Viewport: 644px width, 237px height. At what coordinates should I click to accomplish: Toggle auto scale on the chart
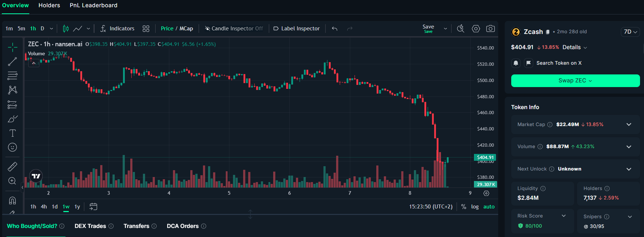click(x=489, y=207)
